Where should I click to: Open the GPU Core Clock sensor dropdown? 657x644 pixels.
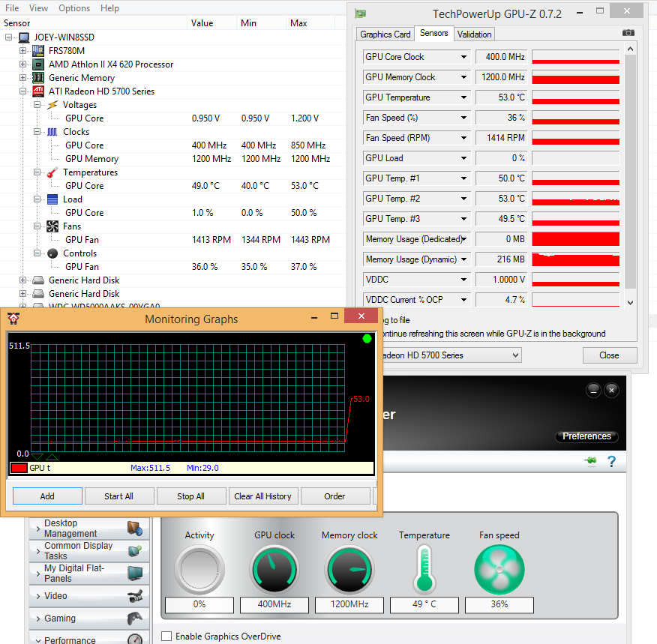coord(463,57)
